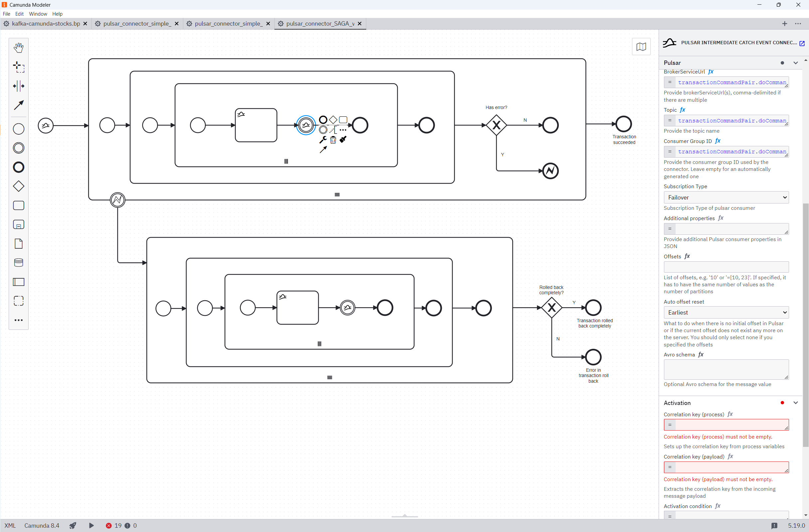Image resolution: width=809 pixels, height=532 pixels.
Task: Create an intermediate/boundary event from palette
Action: tap(18, 148)
